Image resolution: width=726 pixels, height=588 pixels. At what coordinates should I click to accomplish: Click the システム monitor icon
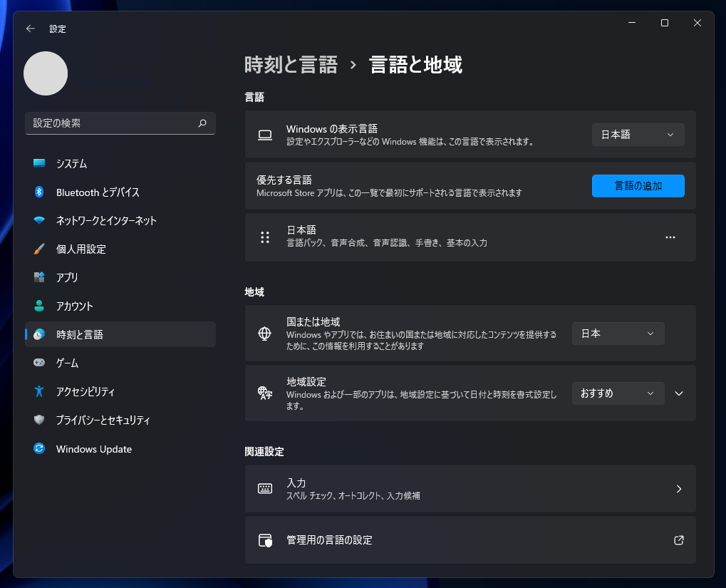coord(39,163)
